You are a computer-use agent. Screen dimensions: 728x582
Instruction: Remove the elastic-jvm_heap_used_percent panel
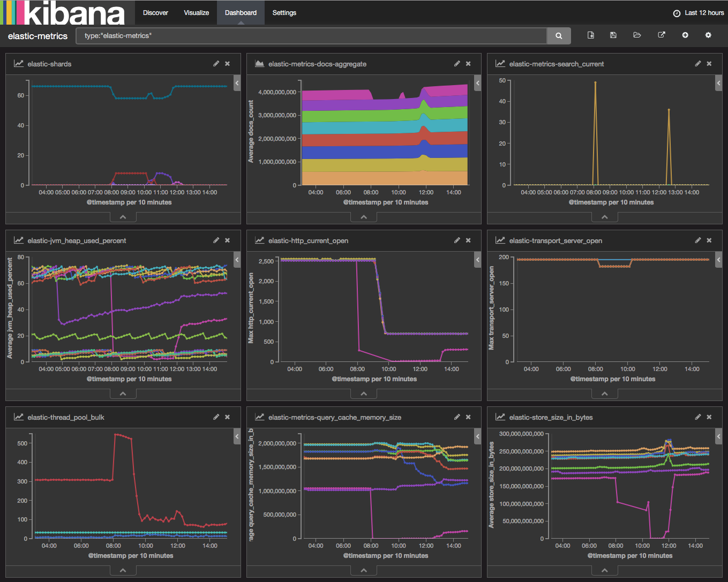click(x=228, y=240)
